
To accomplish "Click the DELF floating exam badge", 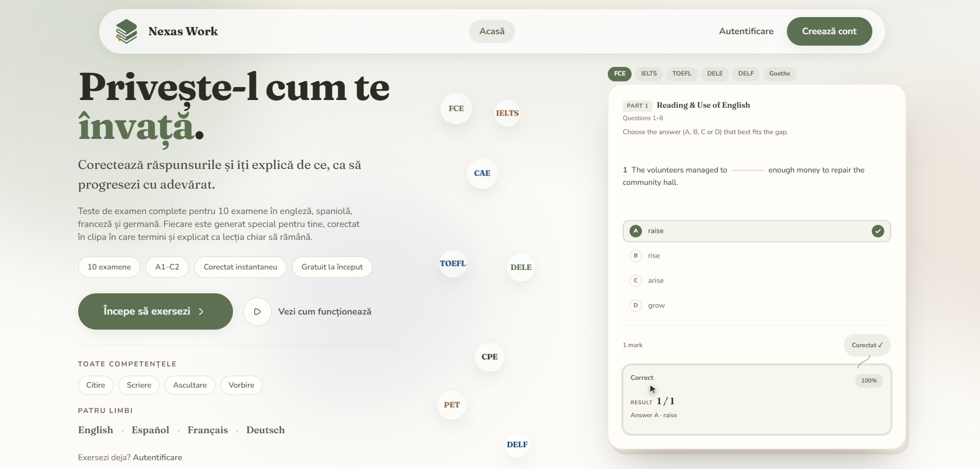I will point(517,445).
